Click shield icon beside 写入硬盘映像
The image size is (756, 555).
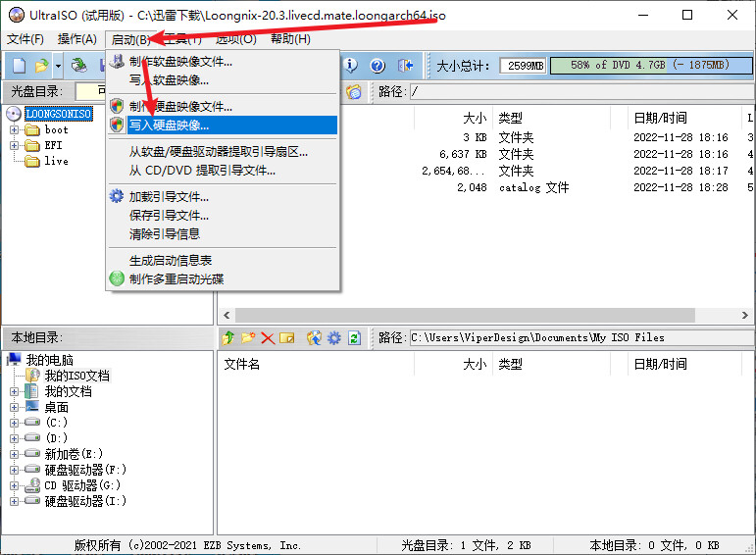(117, 125)
